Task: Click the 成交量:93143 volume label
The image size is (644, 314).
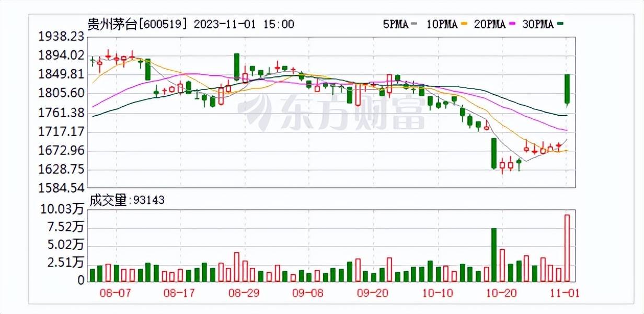Action: coord(126,200)
